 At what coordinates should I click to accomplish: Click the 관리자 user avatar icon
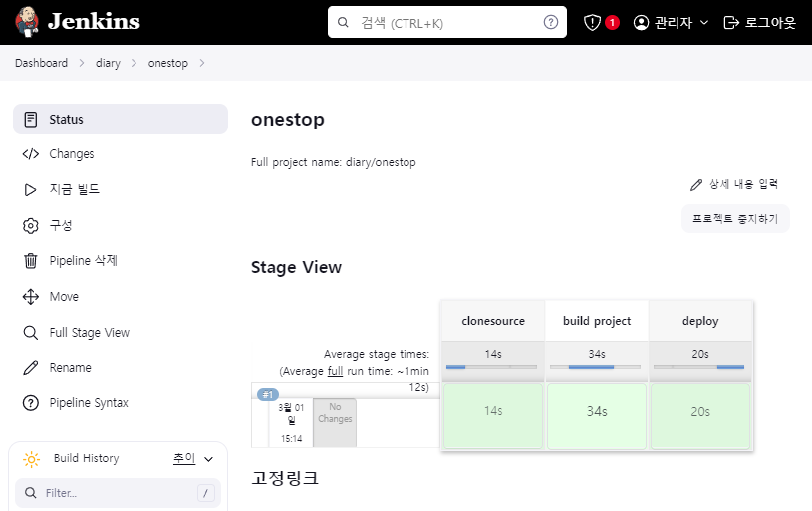click(x=641, y=22)
